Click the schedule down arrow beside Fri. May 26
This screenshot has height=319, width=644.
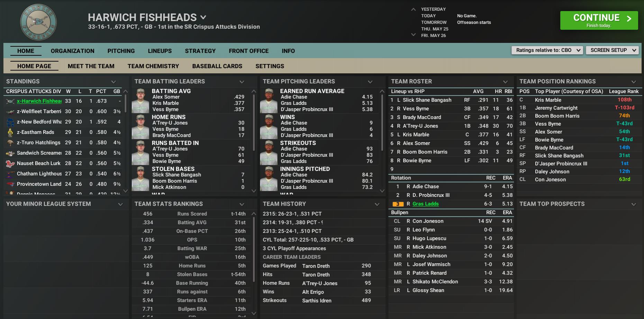pyautogui.click(x=413, y=35)
